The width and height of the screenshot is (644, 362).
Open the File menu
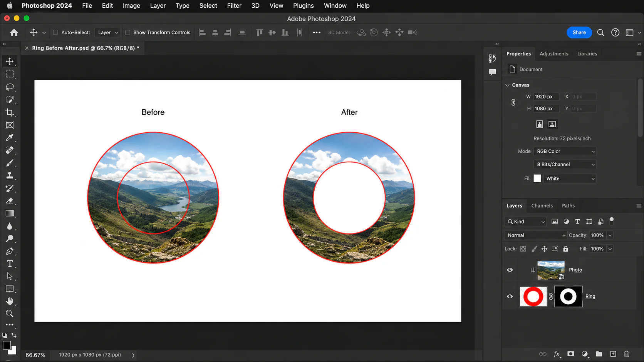[87, 6]
